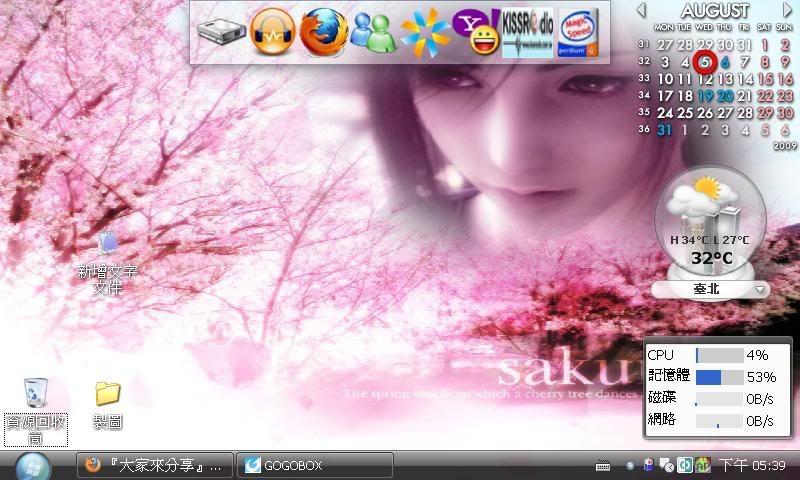This screenshot has height=480, width=800.
Task: Open the hard drive icon in the dock
Action: (x=219, y=33)
